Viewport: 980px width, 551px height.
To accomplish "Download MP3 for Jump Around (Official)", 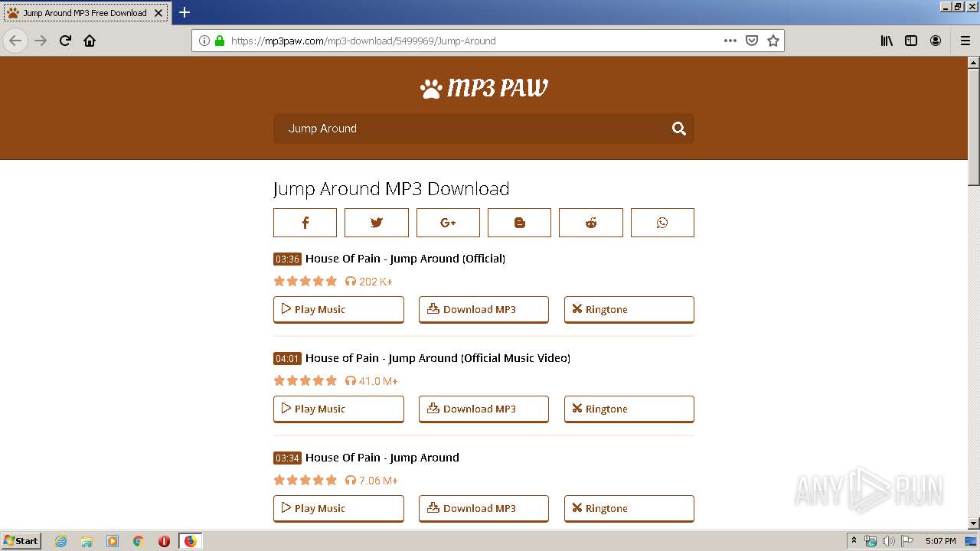I will click(484, 309).
